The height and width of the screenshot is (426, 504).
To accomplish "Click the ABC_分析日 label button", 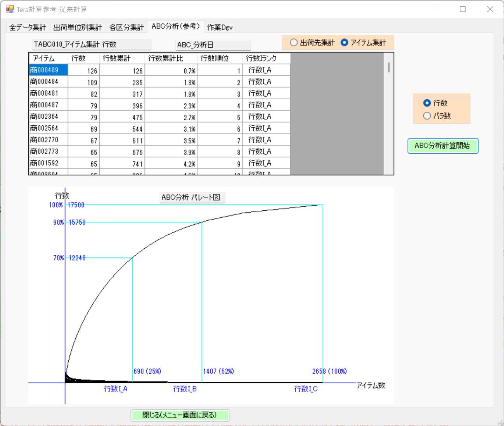I will pos(213,45).
